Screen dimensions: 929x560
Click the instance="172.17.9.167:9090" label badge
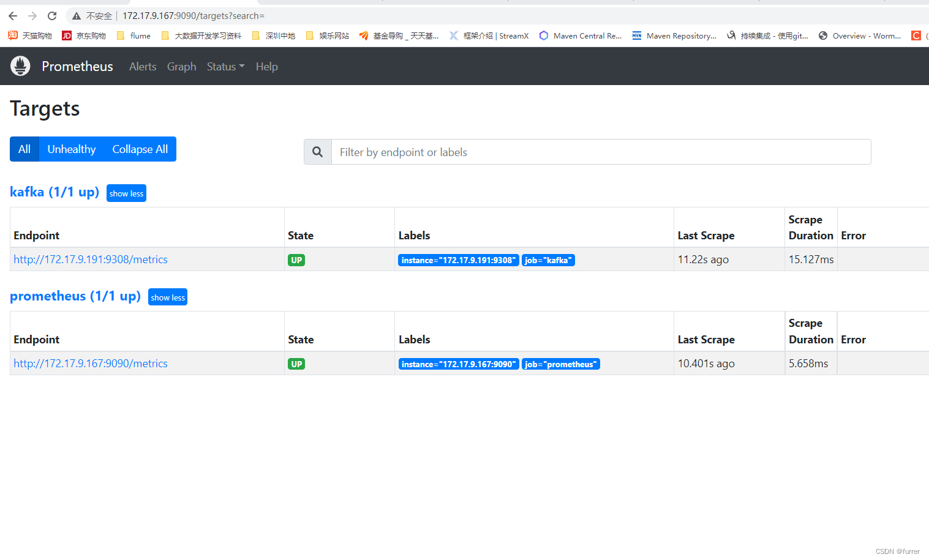(x=459, y=364)
